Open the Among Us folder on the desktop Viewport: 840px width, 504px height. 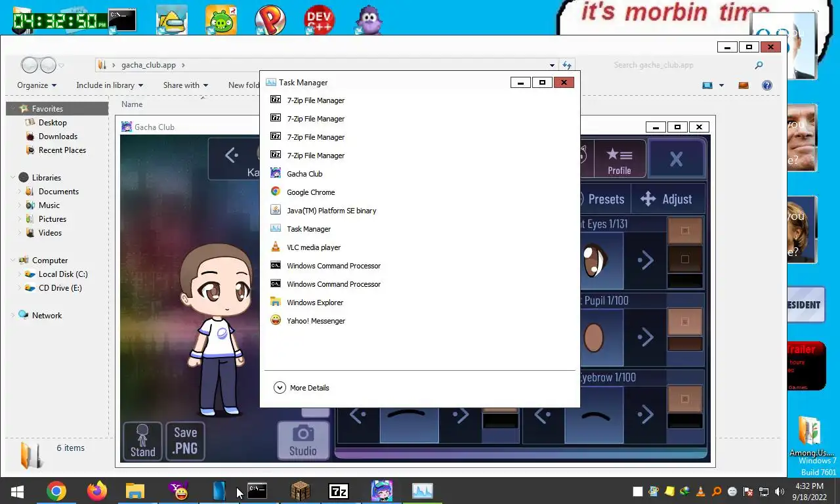point(811,435)
